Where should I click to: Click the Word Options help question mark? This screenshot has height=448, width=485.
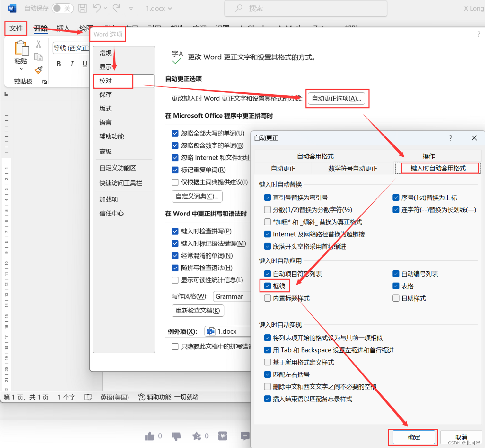click(479, 34)
